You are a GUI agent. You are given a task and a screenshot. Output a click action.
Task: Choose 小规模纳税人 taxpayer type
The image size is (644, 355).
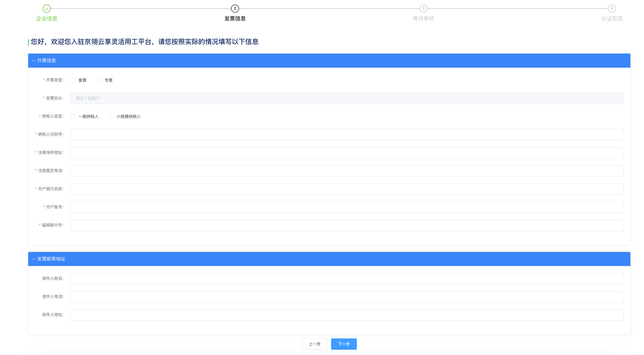click(x=111, y=116)
